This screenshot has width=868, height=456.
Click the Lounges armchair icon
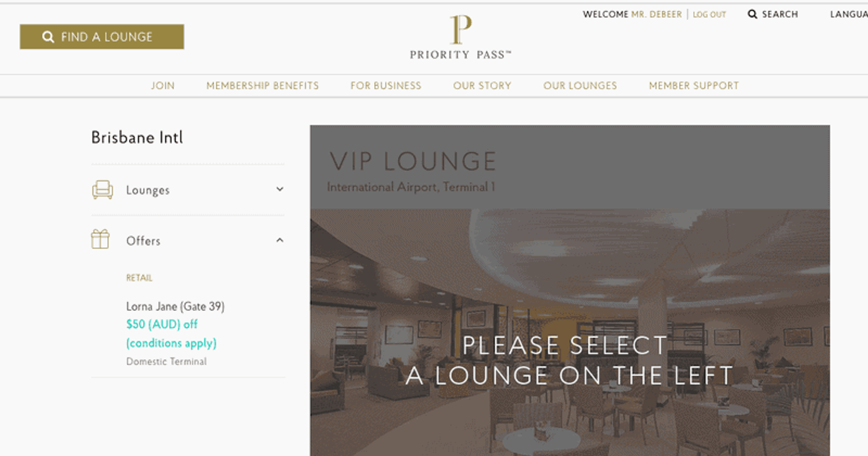102,190
